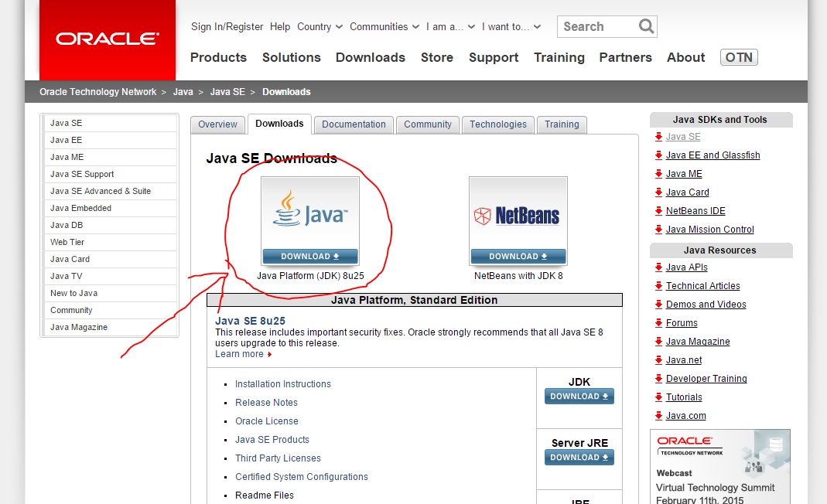Select Java SE Support in left sidebar
The image size is (827, 504).
[x=110, y=174]
